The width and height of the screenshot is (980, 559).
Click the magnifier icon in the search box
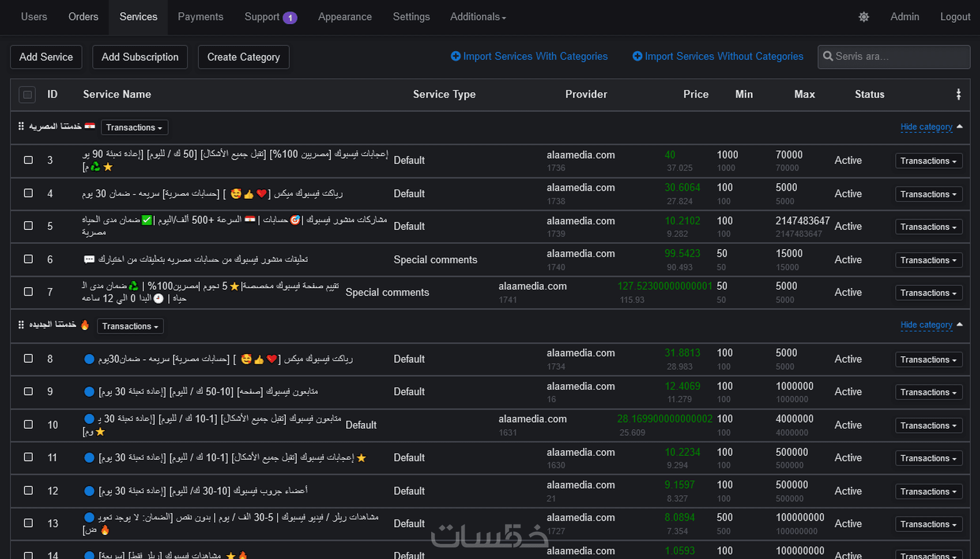pos(828,56)
